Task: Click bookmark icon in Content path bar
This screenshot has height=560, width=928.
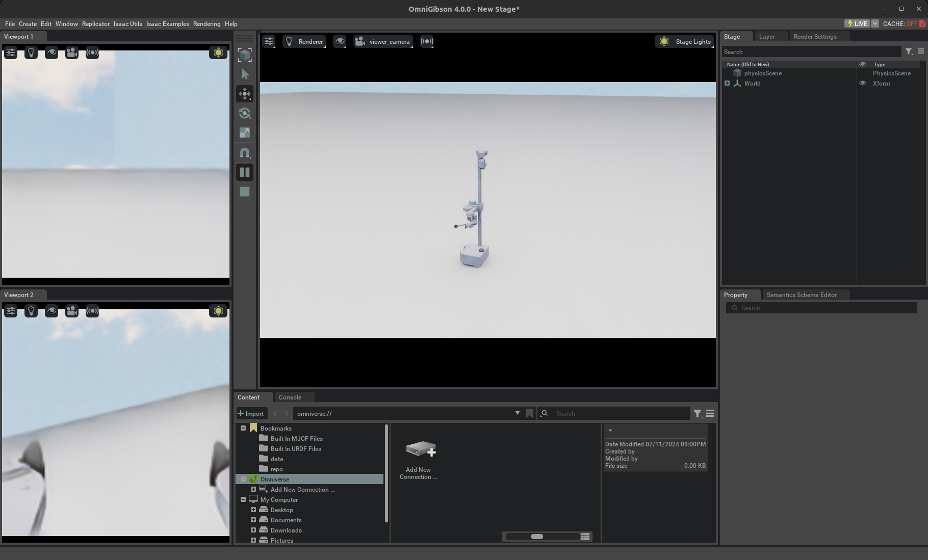Action: (530, 413)
